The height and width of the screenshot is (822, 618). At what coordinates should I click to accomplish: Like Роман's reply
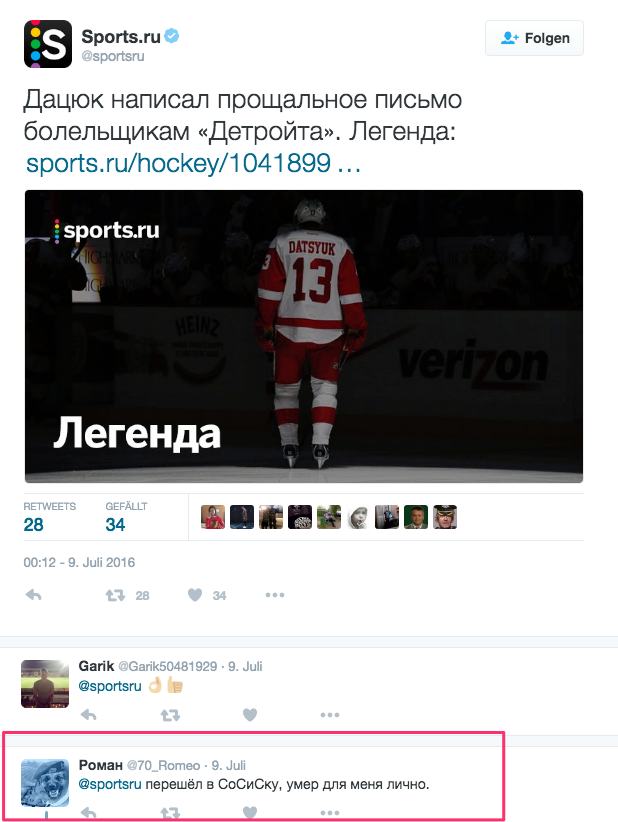250,813
